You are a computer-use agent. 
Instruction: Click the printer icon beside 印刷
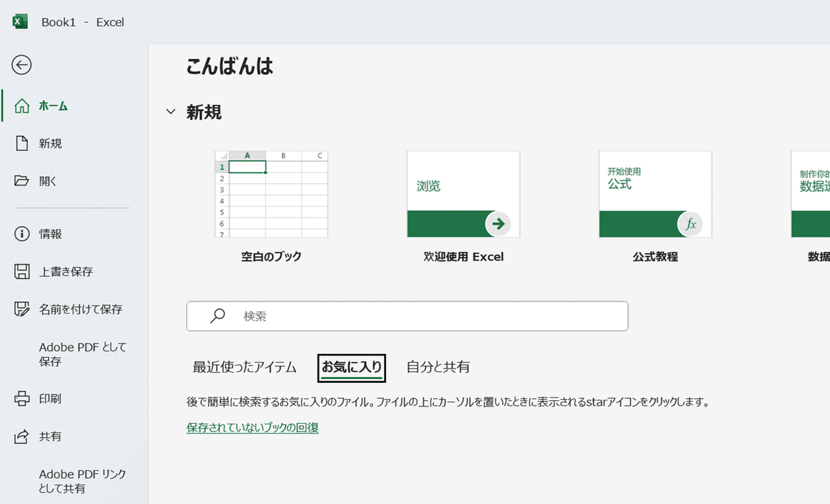22,398
